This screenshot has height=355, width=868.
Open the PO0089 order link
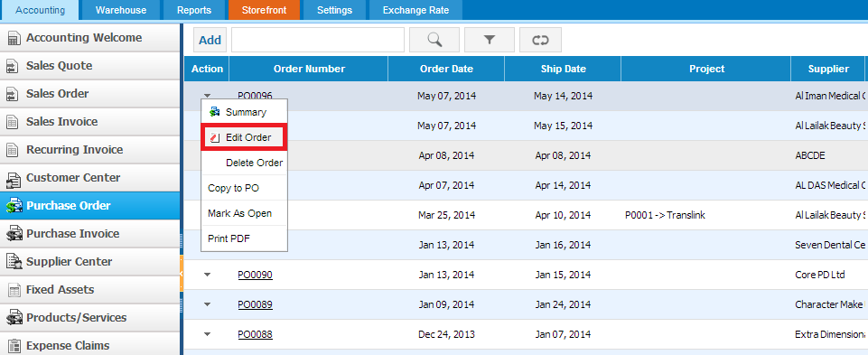point(256,304)
